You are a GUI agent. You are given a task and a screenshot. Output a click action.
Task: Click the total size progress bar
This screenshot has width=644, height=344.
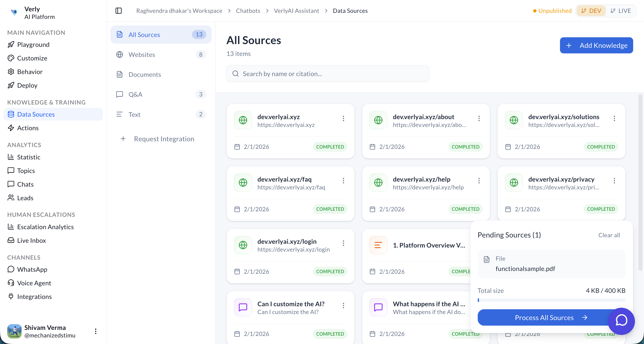pos(551,300)
